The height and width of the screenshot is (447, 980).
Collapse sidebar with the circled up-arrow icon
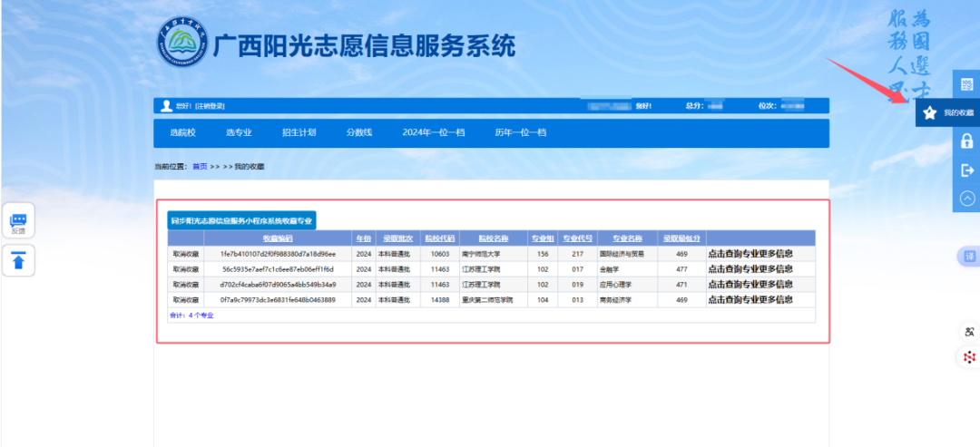966,198
